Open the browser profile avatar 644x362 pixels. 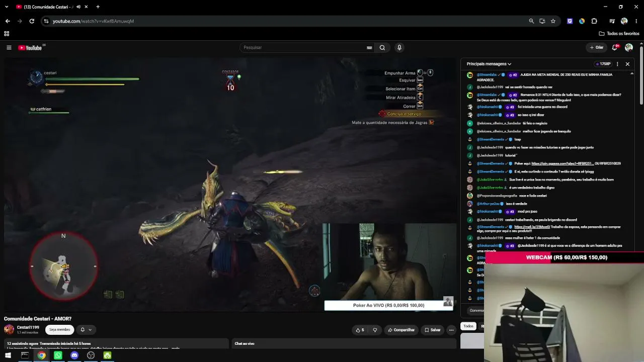point(624,21)
